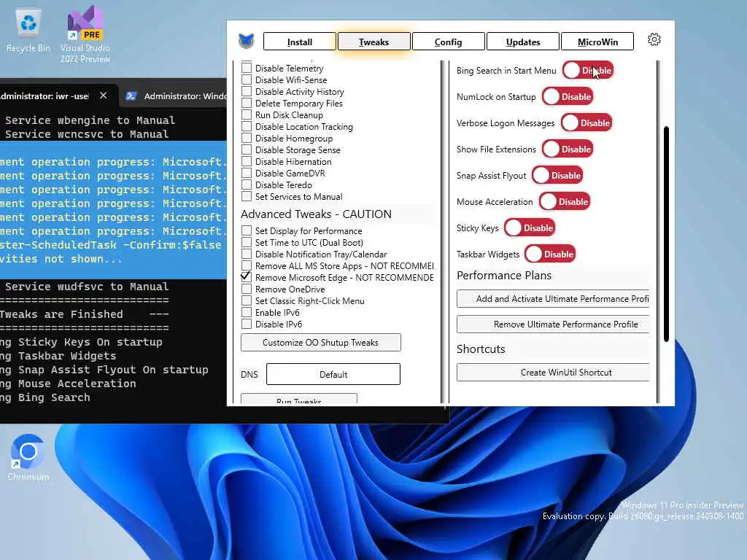Check Remove OneDrive

point(247,289)
